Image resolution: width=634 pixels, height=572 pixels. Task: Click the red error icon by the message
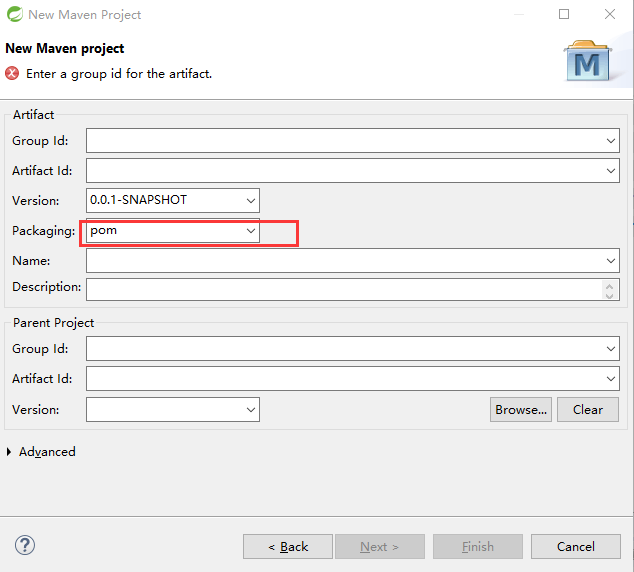click(12, 74)
